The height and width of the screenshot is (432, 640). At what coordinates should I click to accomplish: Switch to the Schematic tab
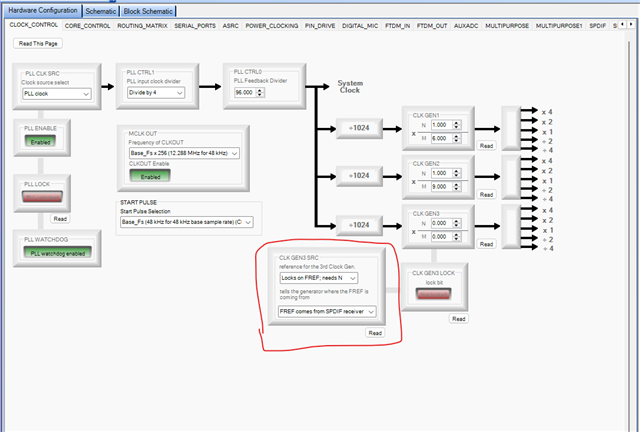tap(100, 11)
